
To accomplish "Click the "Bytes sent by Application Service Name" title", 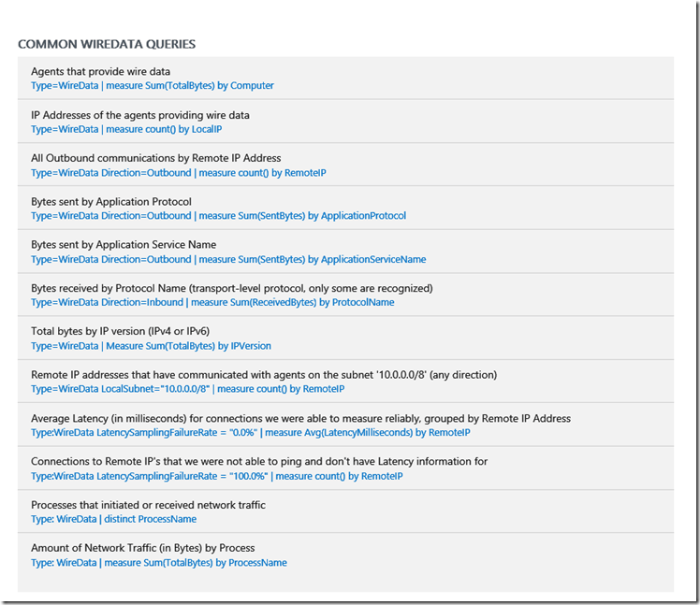I will click(123, 244).
